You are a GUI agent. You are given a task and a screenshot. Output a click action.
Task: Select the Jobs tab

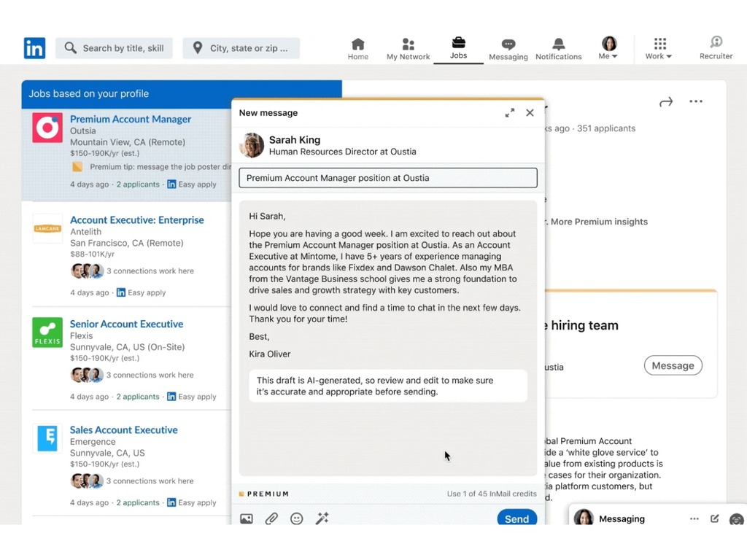tap(458, 48)
